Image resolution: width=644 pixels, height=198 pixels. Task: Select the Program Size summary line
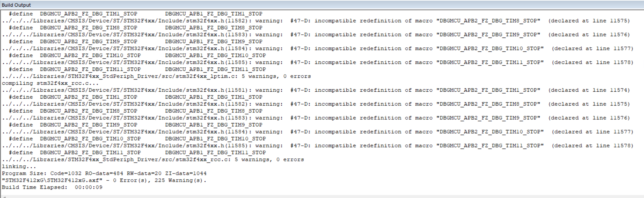point(104,173)
